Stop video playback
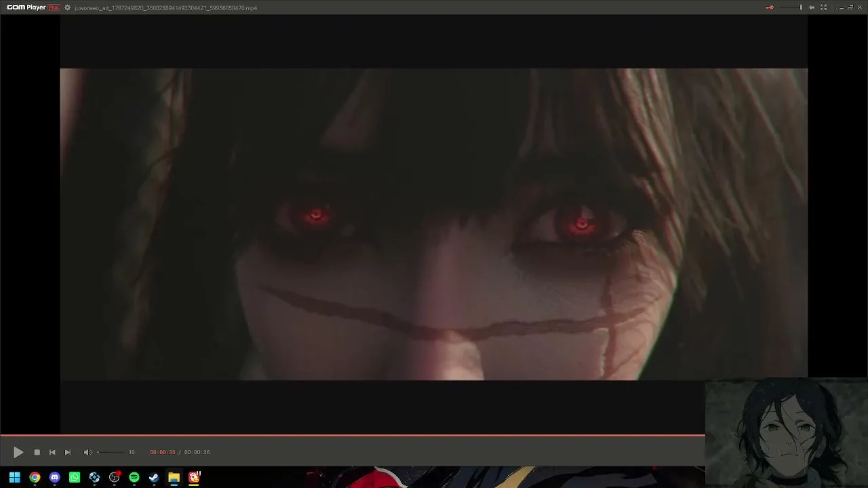This screenshot has width=868, height=488. [37, 452]
